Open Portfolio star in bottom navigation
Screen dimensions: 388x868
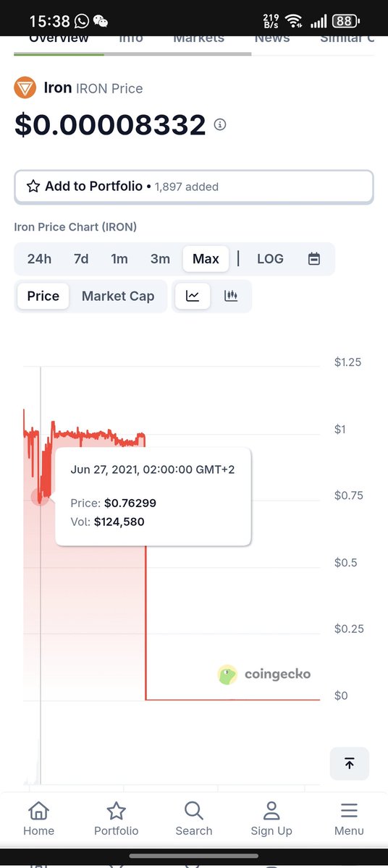pos(116,818)
